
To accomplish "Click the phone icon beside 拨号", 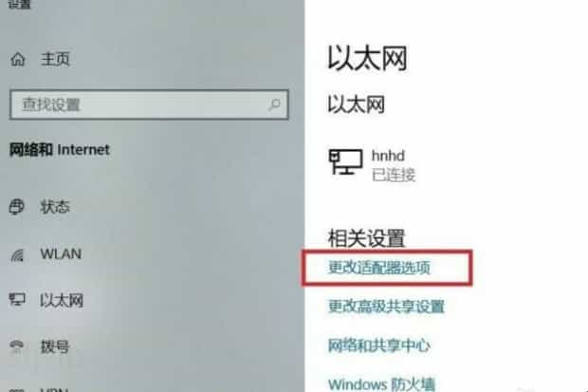I will [17, 347].
